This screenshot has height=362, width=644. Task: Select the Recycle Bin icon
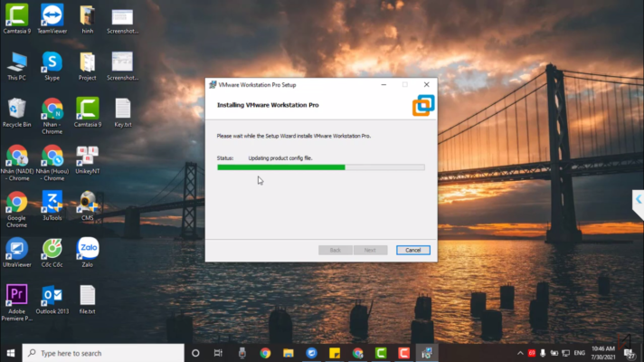point(17,112)
